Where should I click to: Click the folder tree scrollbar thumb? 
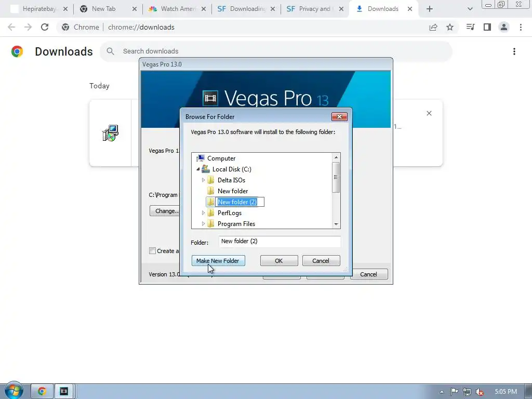[x=336, y=177]
